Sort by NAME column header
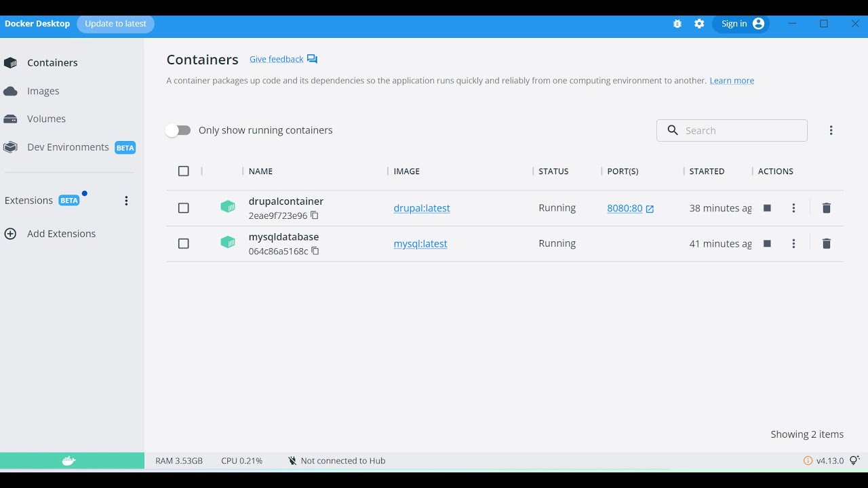The image size is (868, 488). pos(260,171)
